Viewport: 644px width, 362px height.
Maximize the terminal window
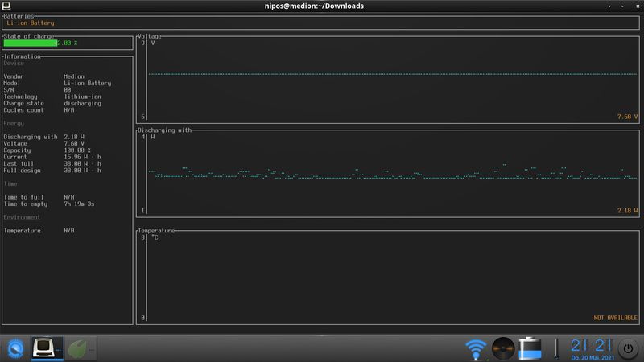pos(621,6)
